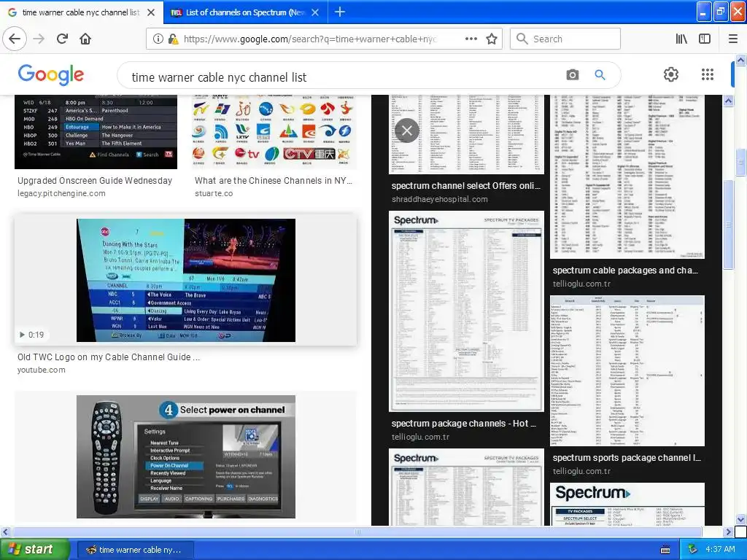Switch to List of channels on Spectrum tab
Viewport: 747px width, 560px height.
coord(245,12)
